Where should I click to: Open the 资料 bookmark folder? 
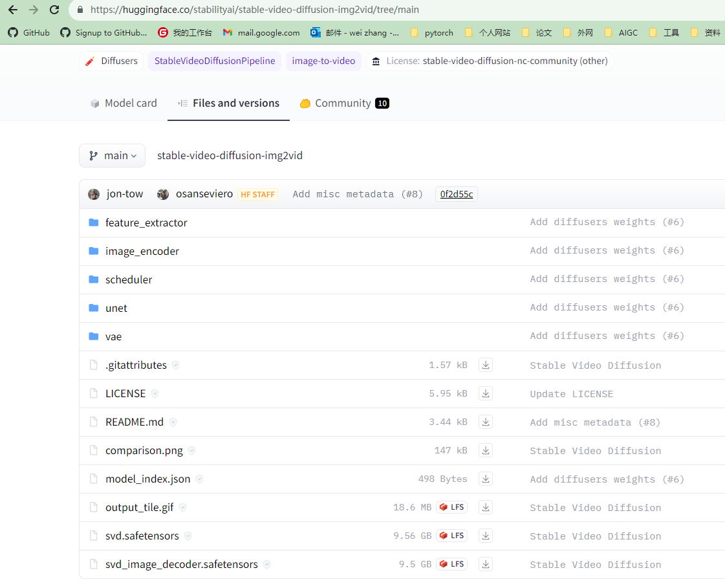[x=705, y=32]
